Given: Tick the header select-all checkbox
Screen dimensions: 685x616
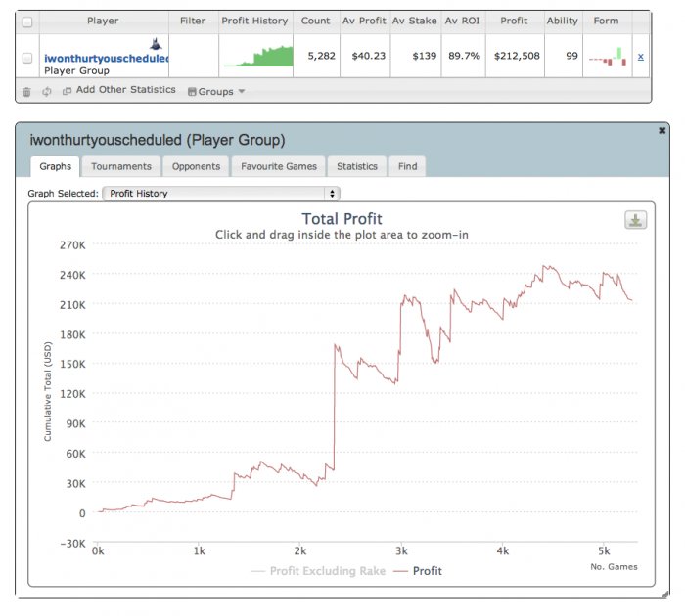Looking at the screenshot, I should tap(27, 22).
